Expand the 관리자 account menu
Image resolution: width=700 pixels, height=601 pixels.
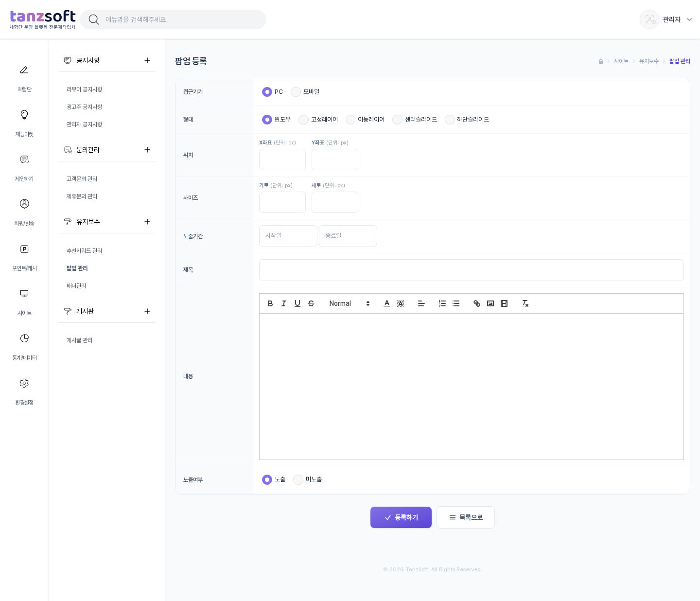point(666,19)
